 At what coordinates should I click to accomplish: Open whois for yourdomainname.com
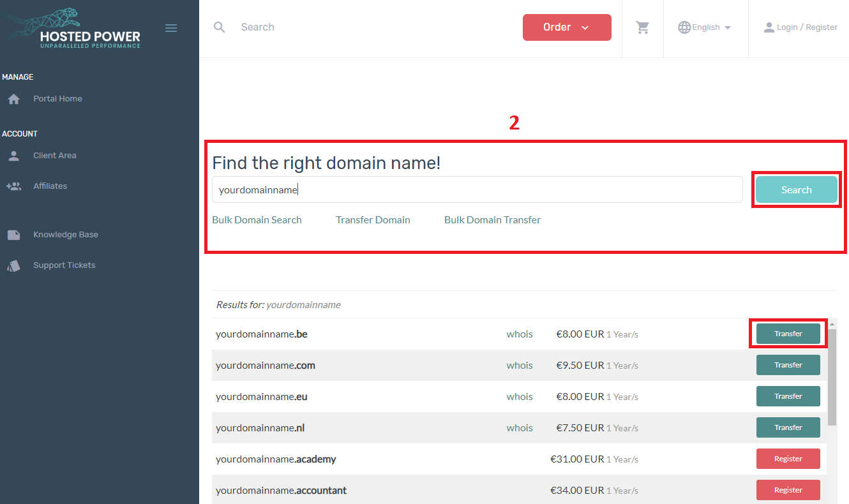(x=520, y=366)
